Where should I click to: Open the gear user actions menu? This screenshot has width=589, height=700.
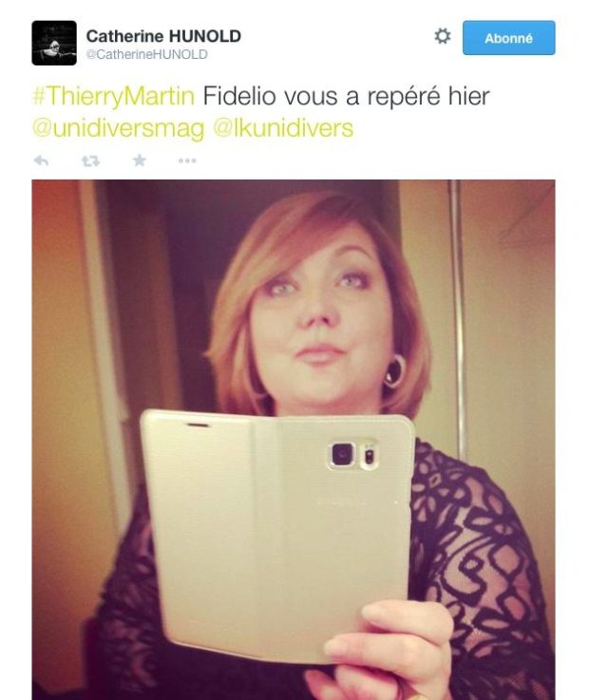pyautogui.click(x=442, y=36)
